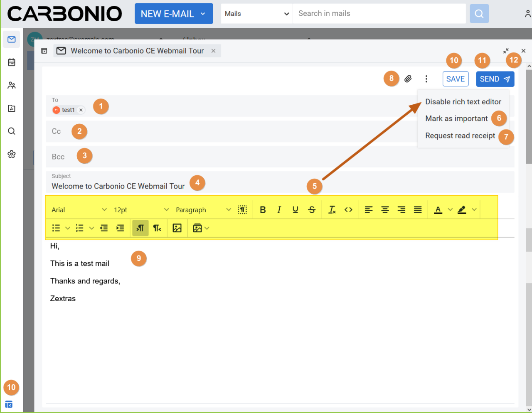Image resolution: width=532 pixels, height=413 pixels.
Task: Center align the email text
Action: coord(385,209)
